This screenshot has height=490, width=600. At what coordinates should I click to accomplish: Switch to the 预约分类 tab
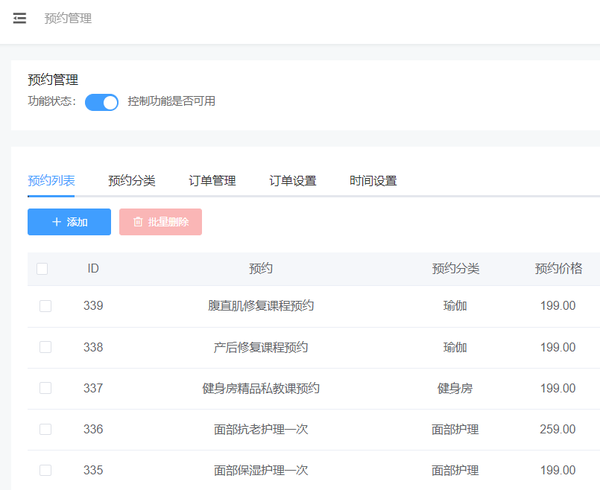132,181
